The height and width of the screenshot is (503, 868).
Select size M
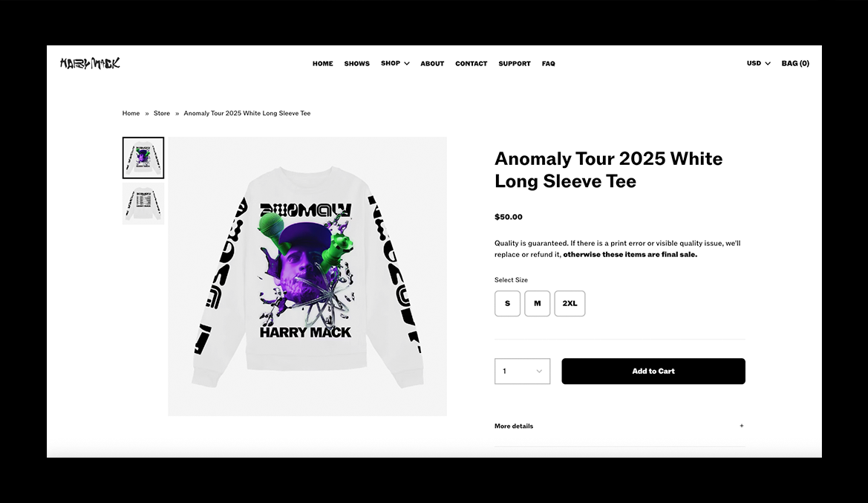[537, 304]
